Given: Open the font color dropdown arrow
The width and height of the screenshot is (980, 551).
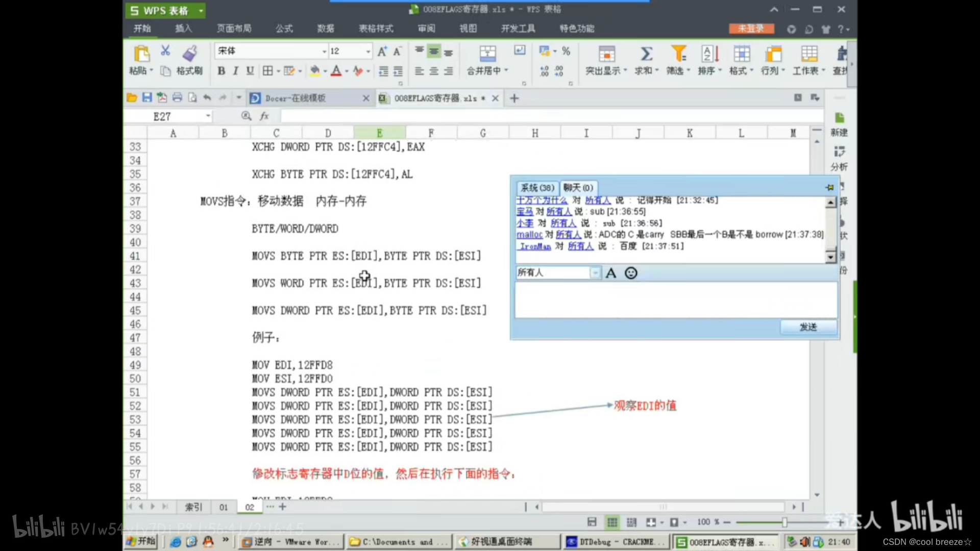Looking at the screenshot, I should click(x=347, y=71).
